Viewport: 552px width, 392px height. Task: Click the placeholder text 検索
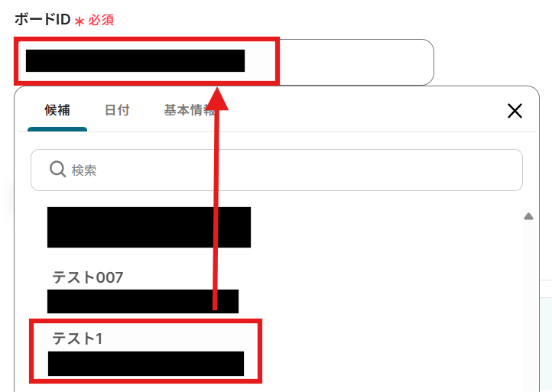coord(84,170)
